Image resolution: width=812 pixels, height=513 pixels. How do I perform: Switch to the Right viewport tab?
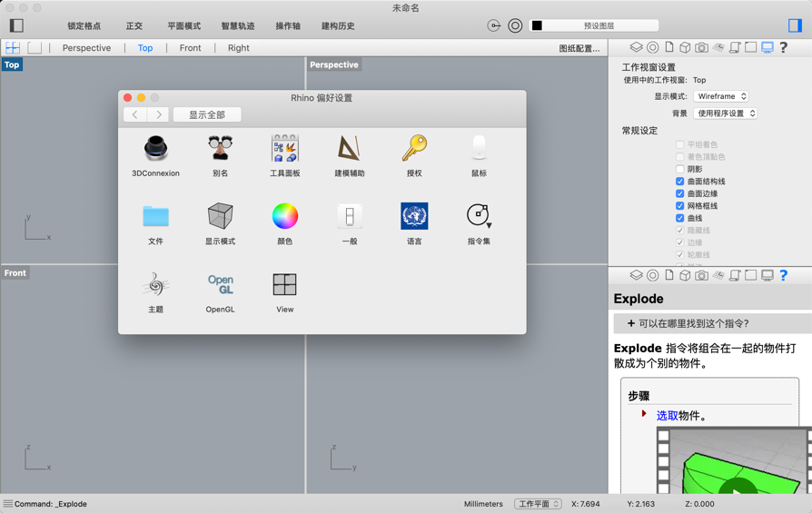tap(238, 47)
